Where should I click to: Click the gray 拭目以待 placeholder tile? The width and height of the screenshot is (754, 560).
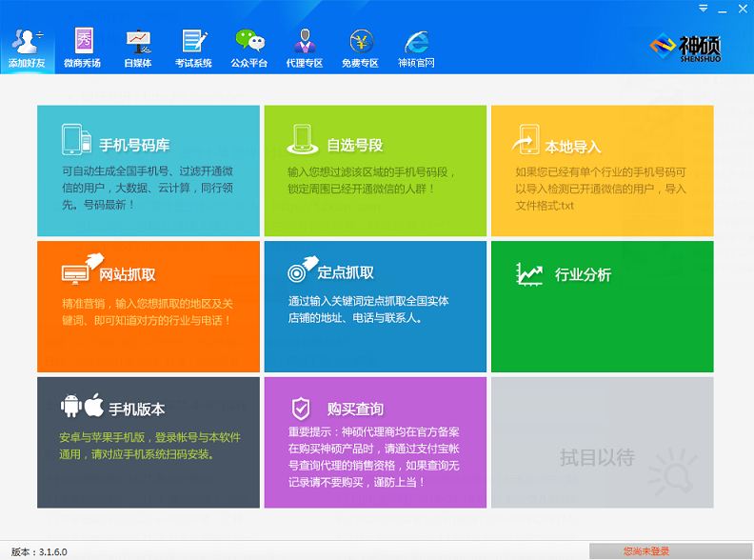602,442
